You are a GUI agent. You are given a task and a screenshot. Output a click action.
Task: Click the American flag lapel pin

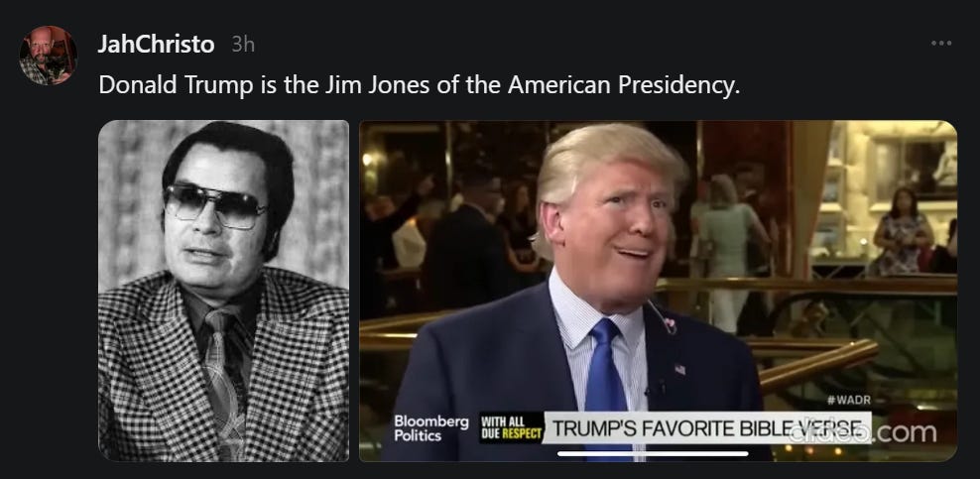[x=680, y=370]
